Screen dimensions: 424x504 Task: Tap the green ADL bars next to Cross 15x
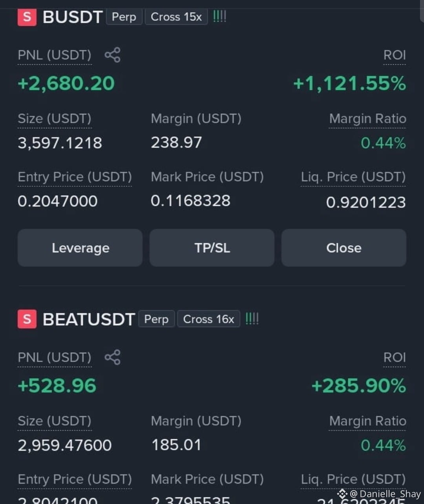(x=219, y=17)
